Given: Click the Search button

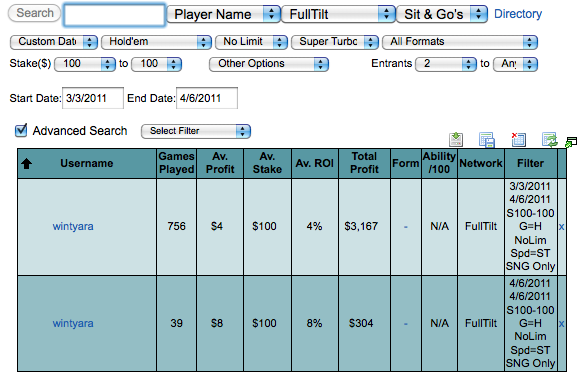Looking at the screenshot, I should [35, 13].
